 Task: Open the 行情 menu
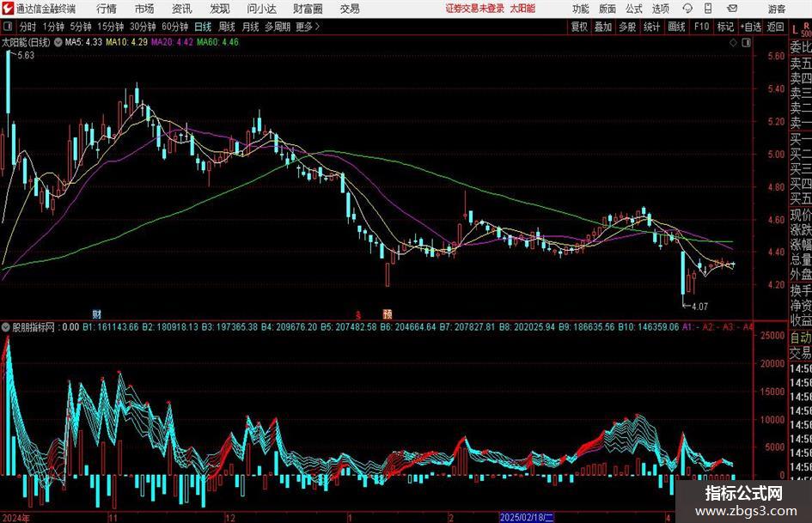click(x=107, y=9)
